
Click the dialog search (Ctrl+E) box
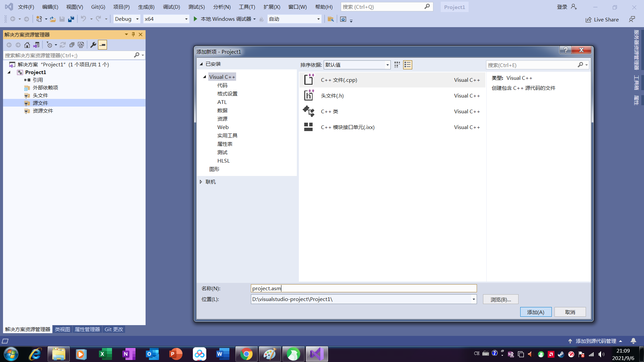point(533,65)
